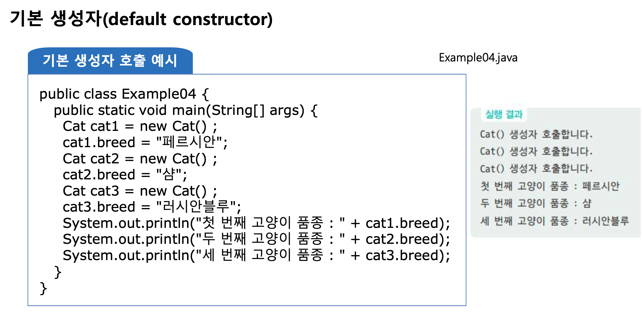
Task: Click the 기본 생성자 호출 예시 tab header
Action: click(x=110, y=61)
